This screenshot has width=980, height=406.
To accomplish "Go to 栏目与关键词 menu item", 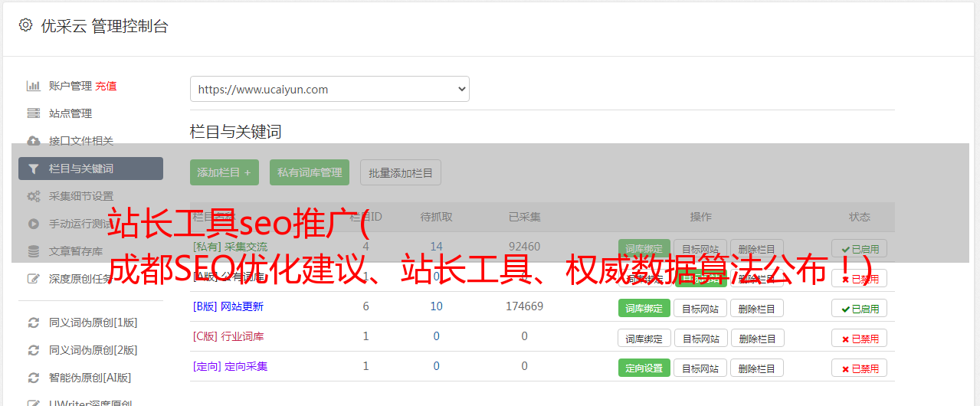I will 90,169.
